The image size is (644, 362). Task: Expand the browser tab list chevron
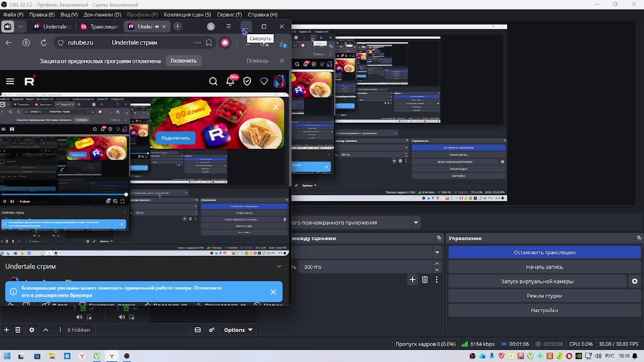click(x=21, y=27)
